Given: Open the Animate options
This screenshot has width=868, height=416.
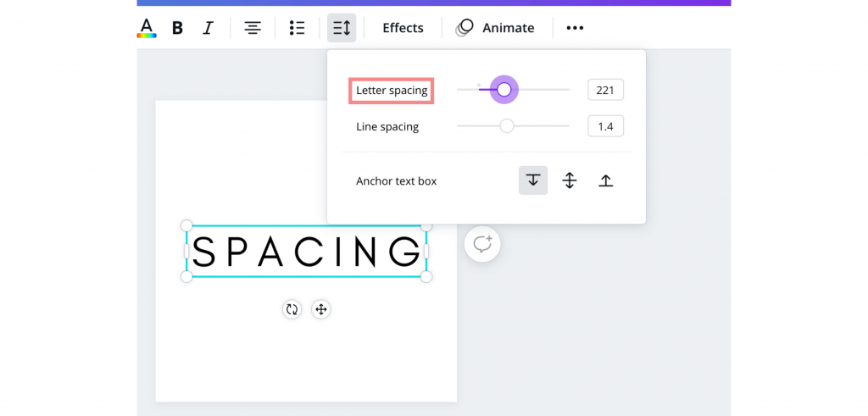Looking at the screenshot, I should [495, 28].
